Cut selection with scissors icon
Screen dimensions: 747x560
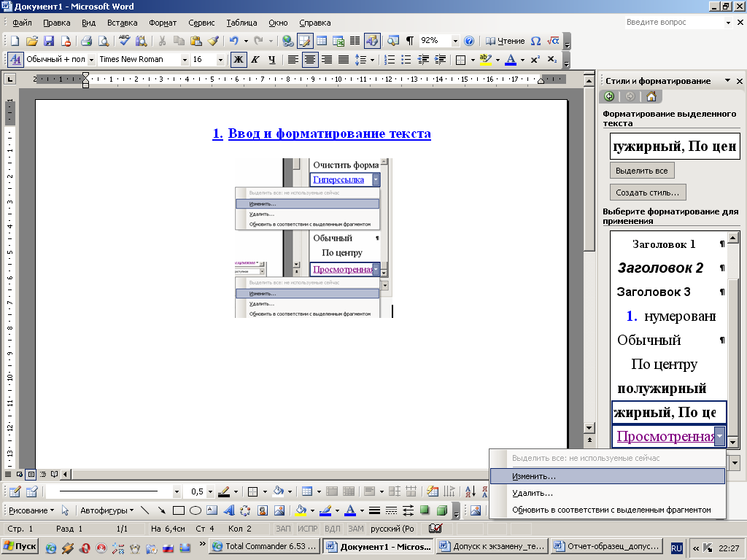[162, 42]
